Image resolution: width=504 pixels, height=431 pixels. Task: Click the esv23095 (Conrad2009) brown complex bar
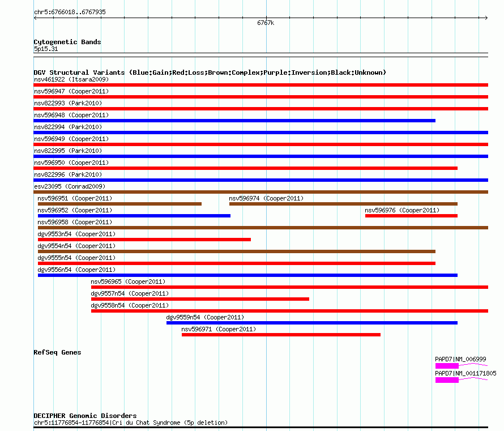(x=260, y=192)
